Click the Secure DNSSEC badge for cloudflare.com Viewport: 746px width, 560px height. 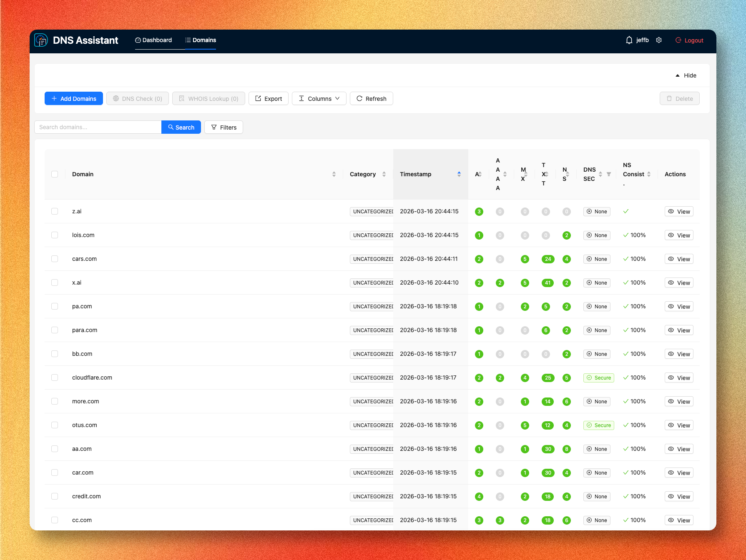tap(598, 377)
